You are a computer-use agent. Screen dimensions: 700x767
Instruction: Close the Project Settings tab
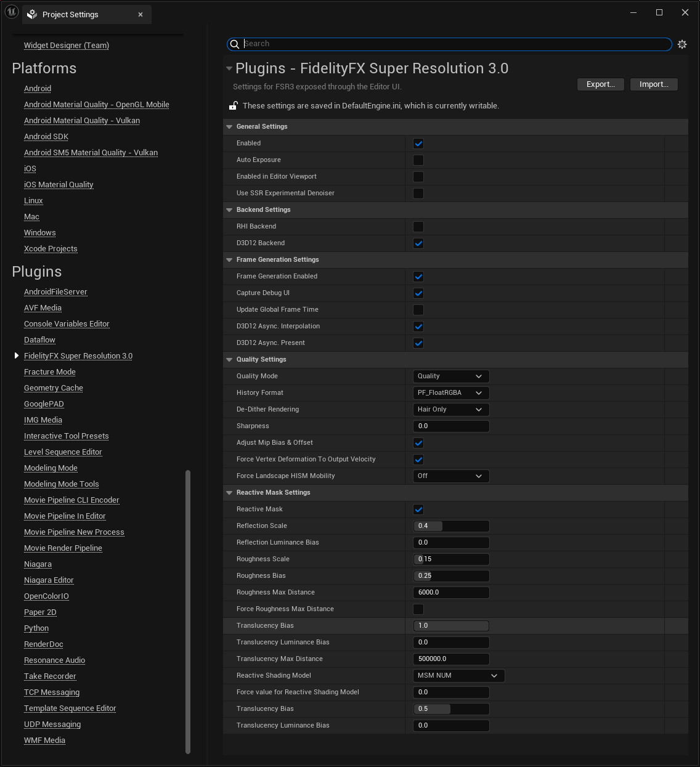[x=140, y=14]
